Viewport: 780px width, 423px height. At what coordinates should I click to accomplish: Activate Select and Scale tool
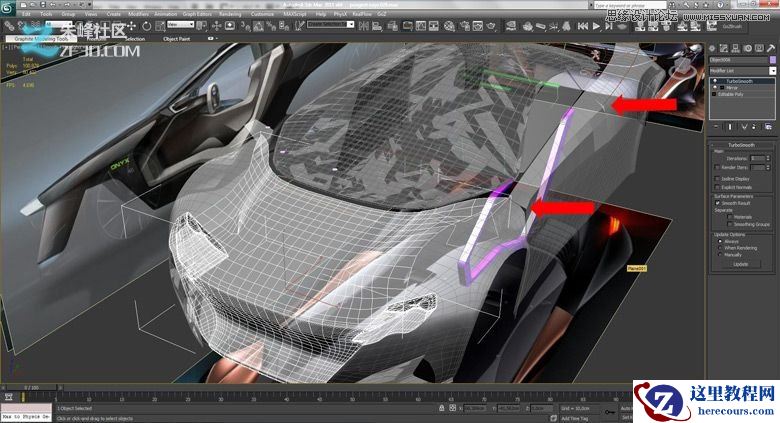(x=160, y=26)
